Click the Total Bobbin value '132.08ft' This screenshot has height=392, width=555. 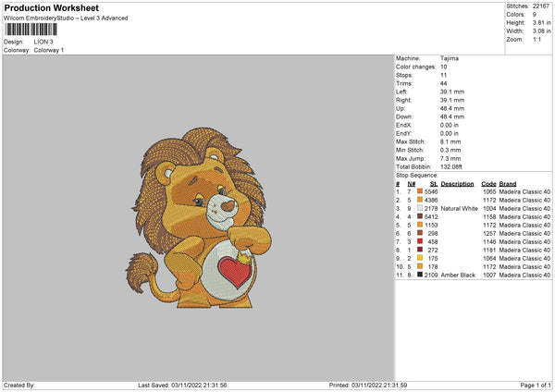(451, 166)
